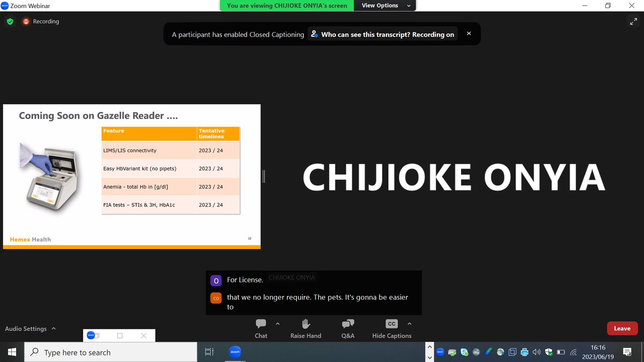Click "Anemia - total Hb in [g/dl]" row
The width and height of the screenshot is (644, 362).
pos(171,187)
